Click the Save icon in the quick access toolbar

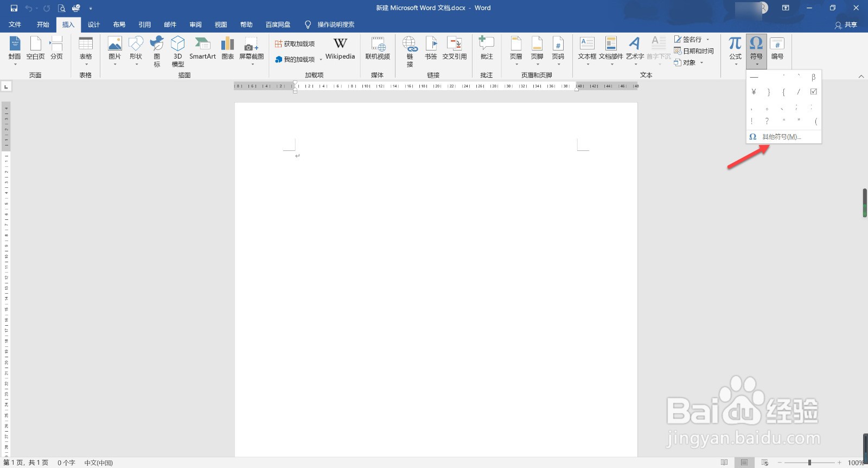[x=14, y=8]
